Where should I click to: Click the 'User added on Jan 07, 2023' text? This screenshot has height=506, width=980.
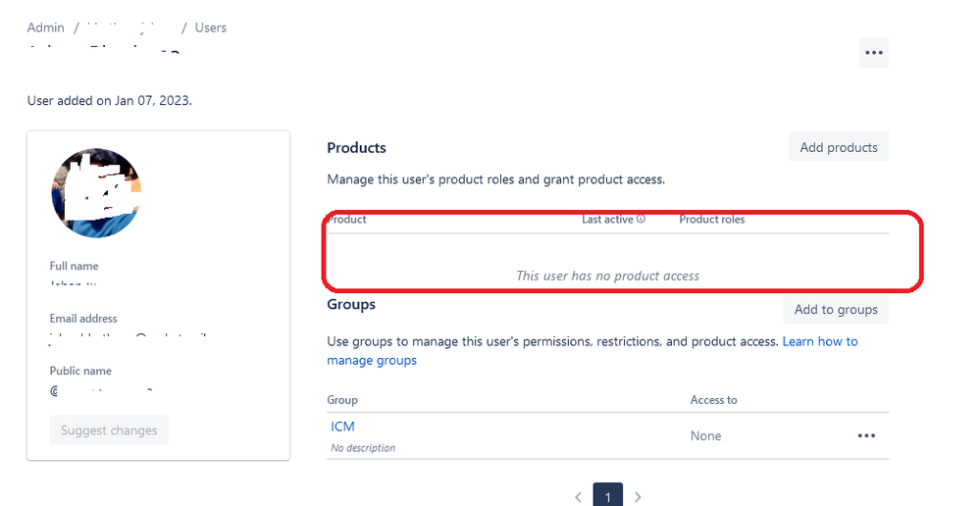point(109,101)
